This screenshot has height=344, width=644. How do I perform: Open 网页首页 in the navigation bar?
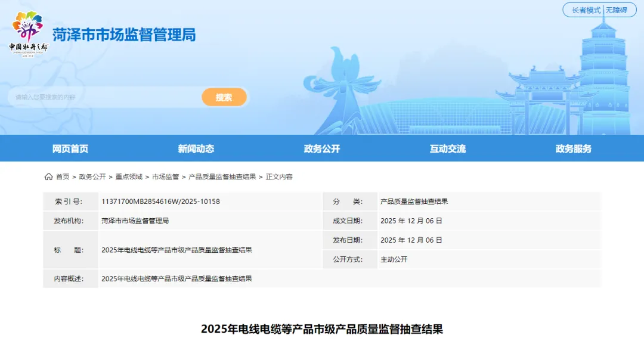click(70, 148)
